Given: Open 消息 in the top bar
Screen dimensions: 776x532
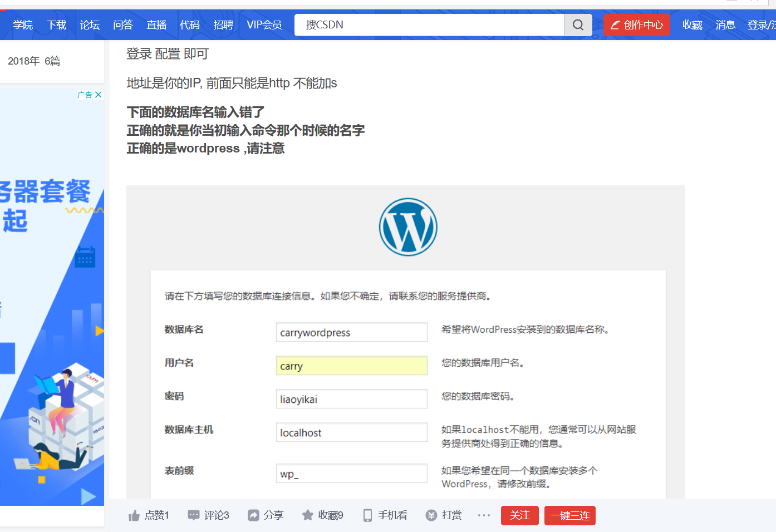Looking at the screenshot, I should (726, 25).
